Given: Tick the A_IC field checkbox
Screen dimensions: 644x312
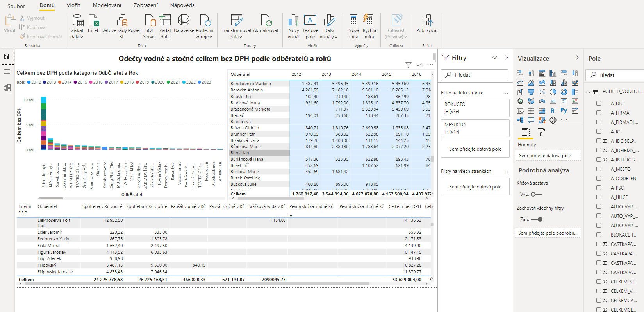Looking at the screenshot, I should [x=599, y=131].
